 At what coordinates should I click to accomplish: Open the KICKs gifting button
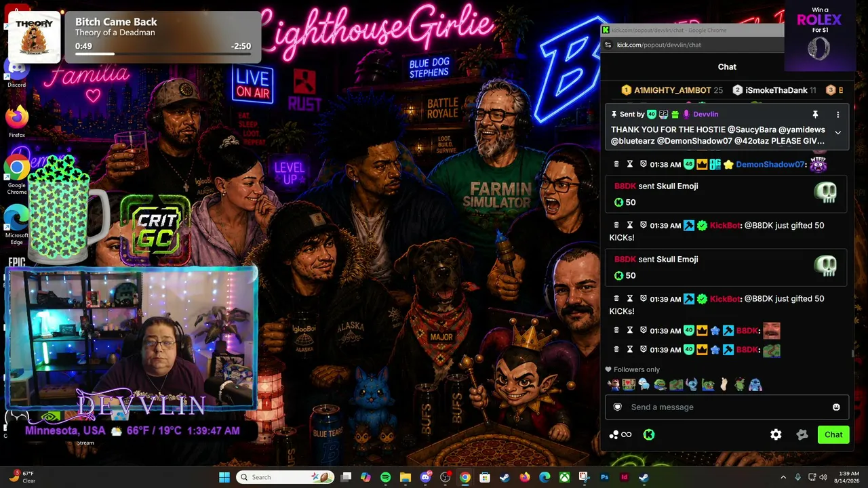649,435
